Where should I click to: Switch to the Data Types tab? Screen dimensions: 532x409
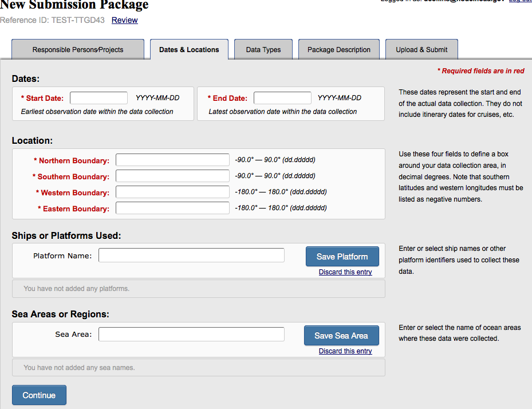pos(263,50)
